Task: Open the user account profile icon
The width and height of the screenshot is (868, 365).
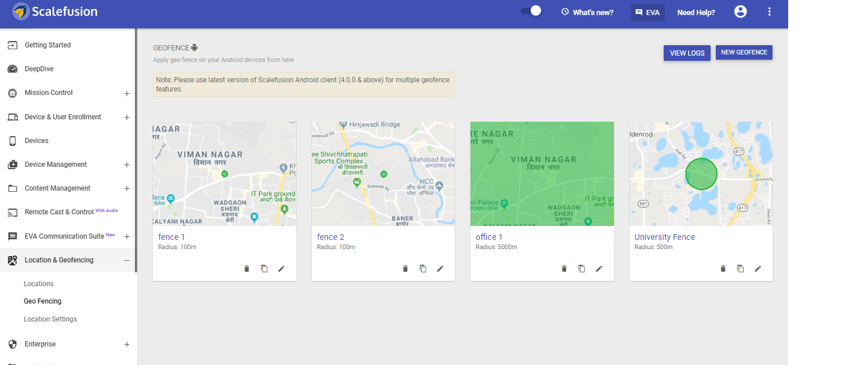Action: [x=741, y=12]
